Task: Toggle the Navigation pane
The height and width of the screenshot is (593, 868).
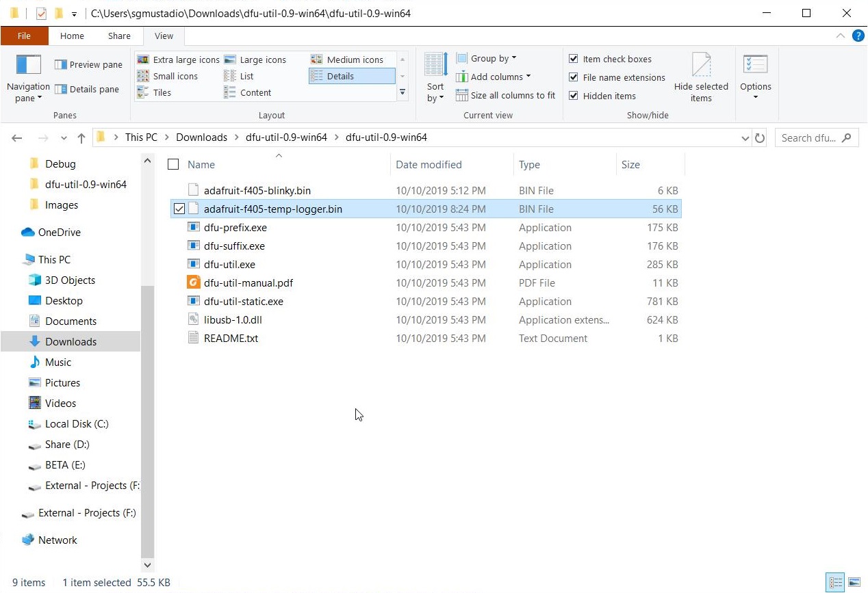Action: point(27,77)
